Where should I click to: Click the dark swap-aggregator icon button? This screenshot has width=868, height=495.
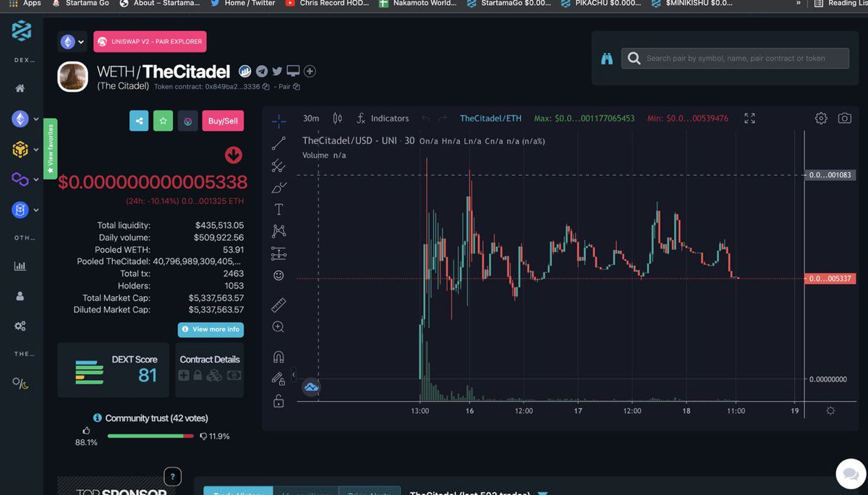coord(187,121)
